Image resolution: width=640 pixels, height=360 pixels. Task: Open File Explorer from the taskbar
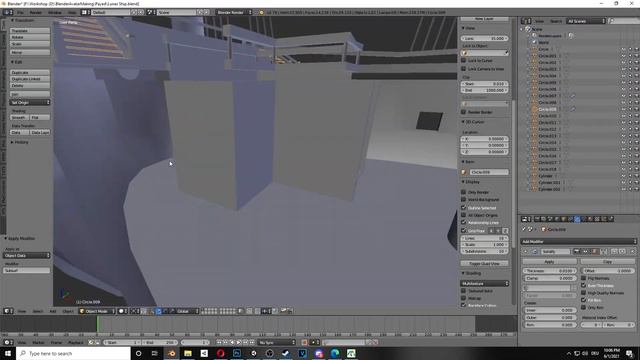tap(188, 353)
